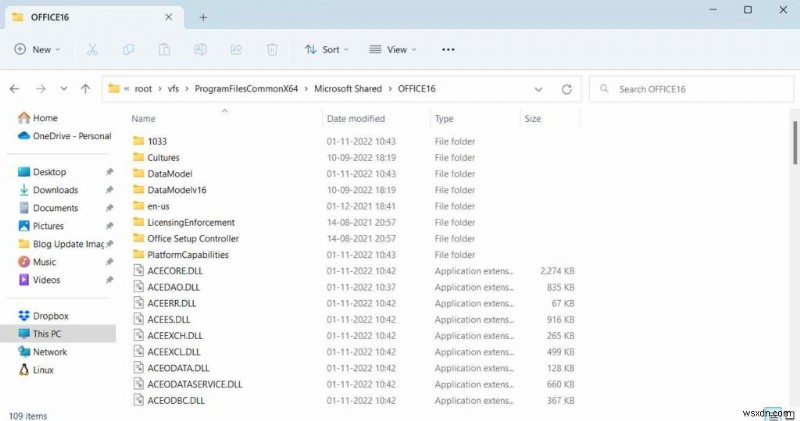Select the ACEEXCH.DLL file
Screen dimensions: 800x421
click(353, 336)
